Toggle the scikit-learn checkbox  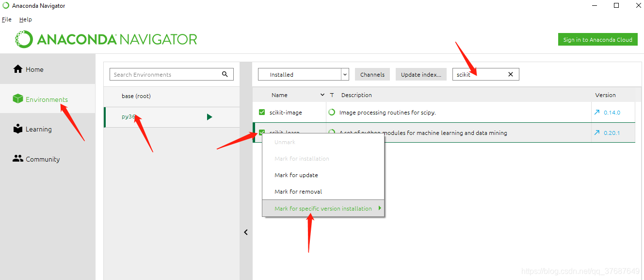coord(262,132)
